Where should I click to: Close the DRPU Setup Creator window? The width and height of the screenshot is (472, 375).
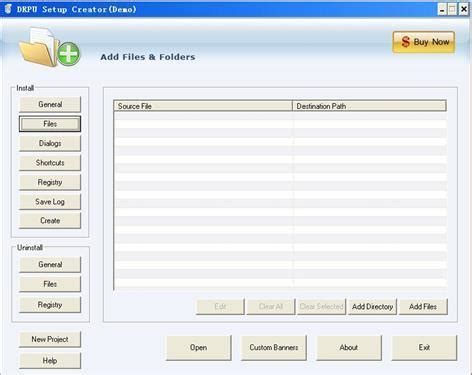[464, 9]
